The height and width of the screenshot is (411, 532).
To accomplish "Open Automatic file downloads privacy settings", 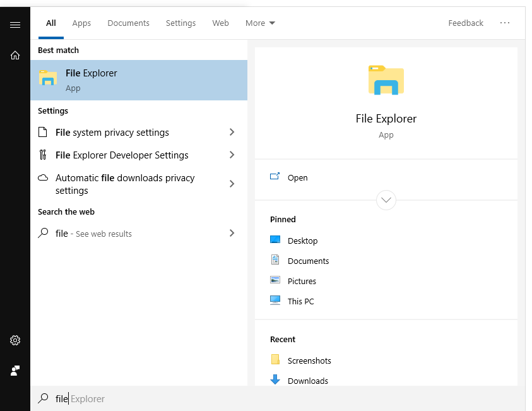I will 139,184.
